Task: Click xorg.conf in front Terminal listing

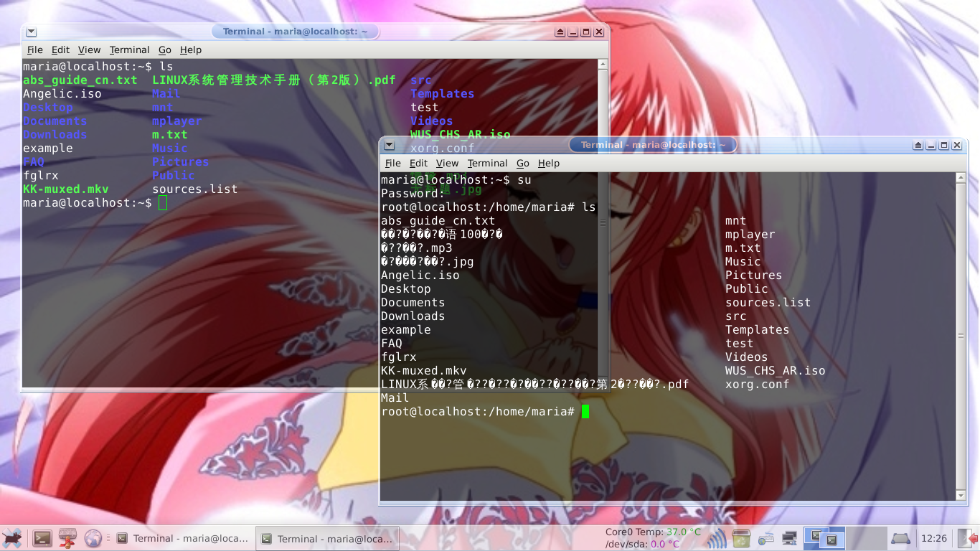Action: (757, 385)
